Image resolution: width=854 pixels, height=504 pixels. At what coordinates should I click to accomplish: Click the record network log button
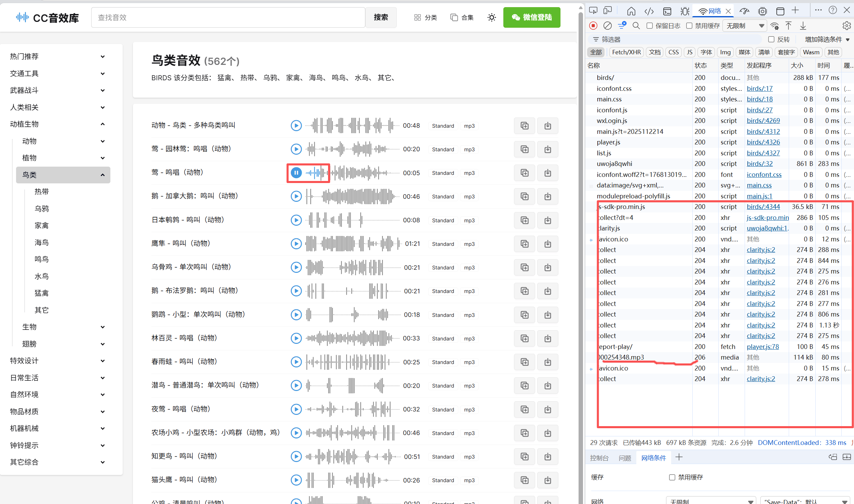tap(594, 26)
